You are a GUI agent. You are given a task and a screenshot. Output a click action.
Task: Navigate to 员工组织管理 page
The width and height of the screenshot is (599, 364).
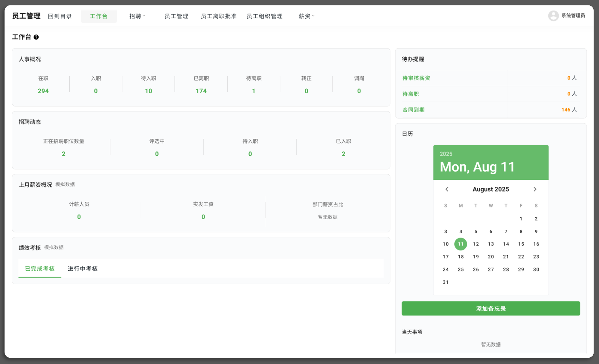point(264,16)
